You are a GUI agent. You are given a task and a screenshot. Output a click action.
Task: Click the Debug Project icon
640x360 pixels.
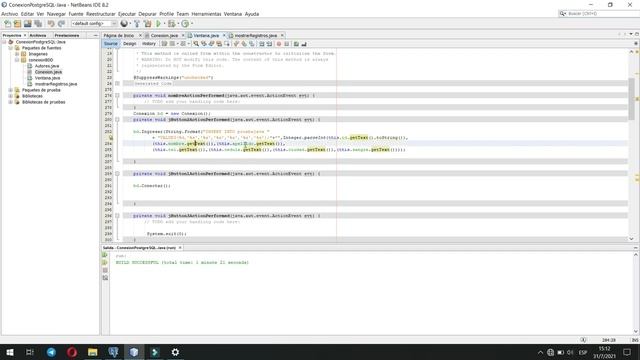point(171,24)
